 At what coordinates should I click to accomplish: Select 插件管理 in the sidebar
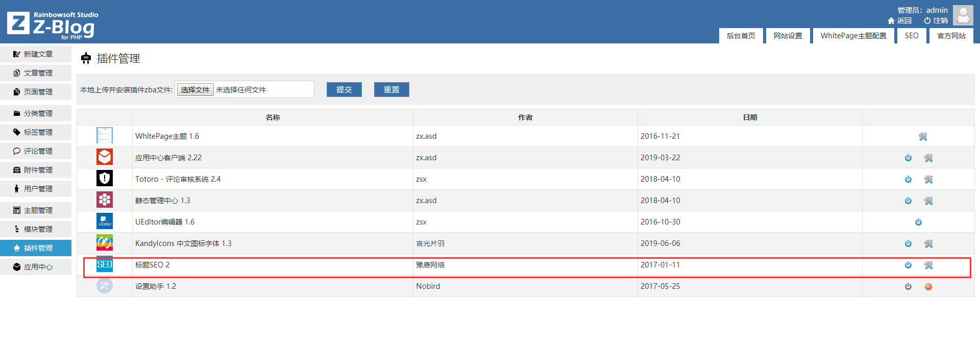click(x=36, y=248)
